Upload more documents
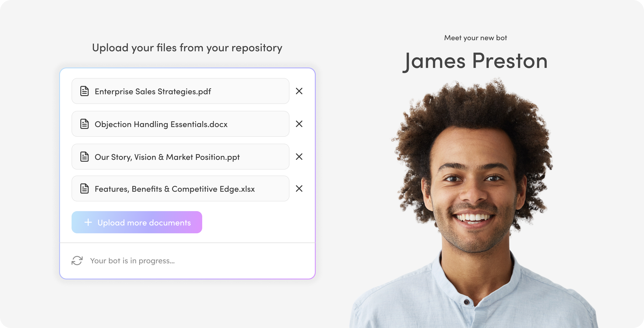 137,222
